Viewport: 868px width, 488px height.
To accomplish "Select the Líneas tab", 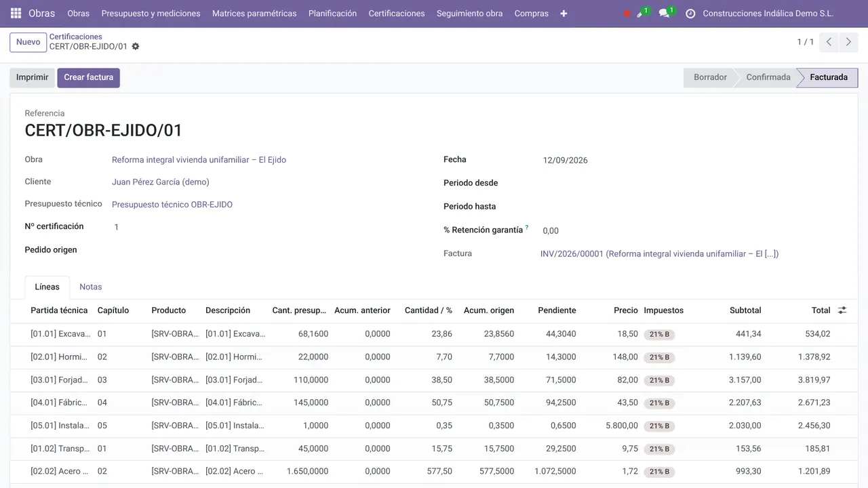I will click(x=47, y=287).
